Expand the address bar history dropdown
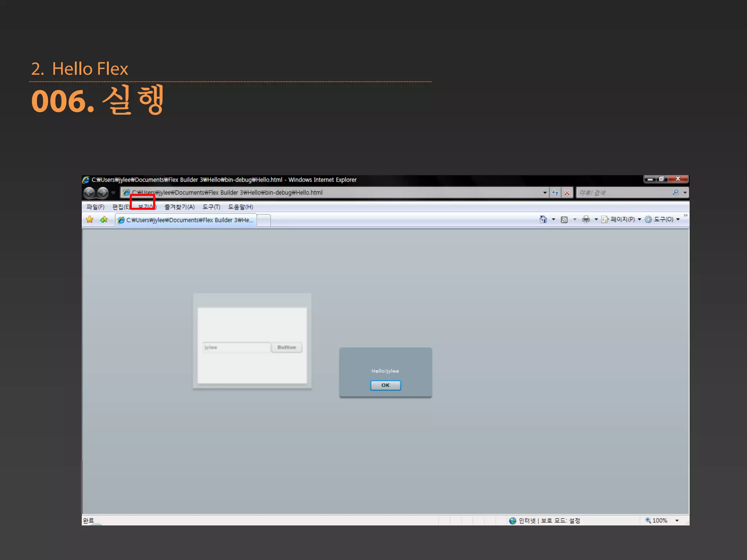This screenshot has height=560, width=747. click(545, 192)
